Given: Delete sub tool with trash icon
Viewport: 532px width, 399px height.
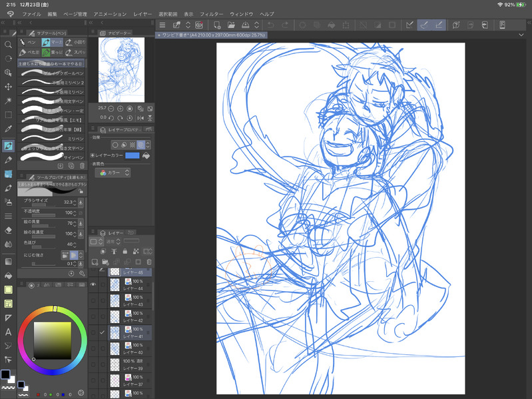Looking at the screenshot, I should (x=82, y=166).
